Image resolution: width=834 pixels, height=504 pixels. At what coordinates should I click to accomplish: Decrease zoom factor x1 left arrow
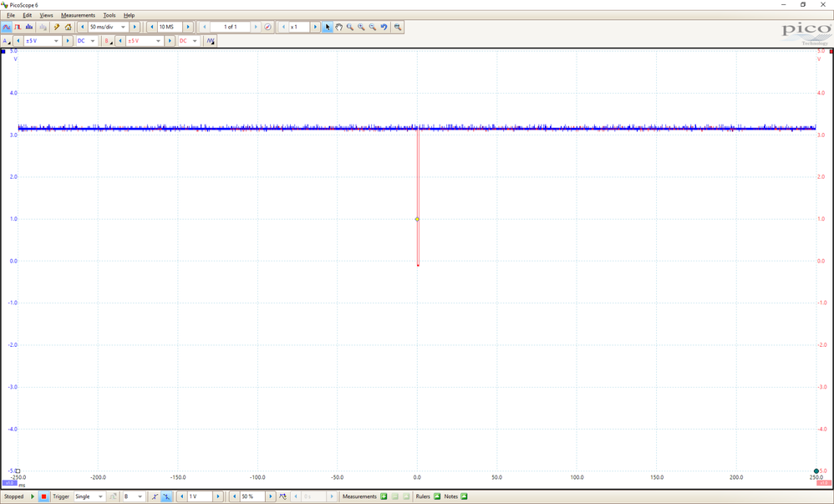[283, 27]
